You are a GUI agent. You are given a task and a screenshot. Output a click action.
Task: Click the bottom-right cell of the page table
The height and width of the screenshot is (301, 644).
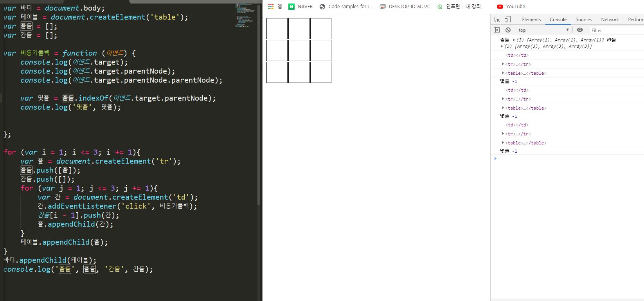(321, 72)
